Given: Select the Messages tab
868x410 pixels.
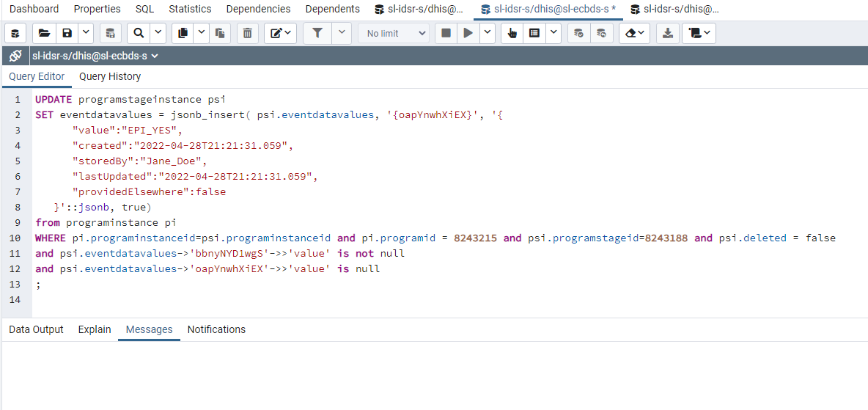Looking at the screenshot, I should [x=149, y=329].
